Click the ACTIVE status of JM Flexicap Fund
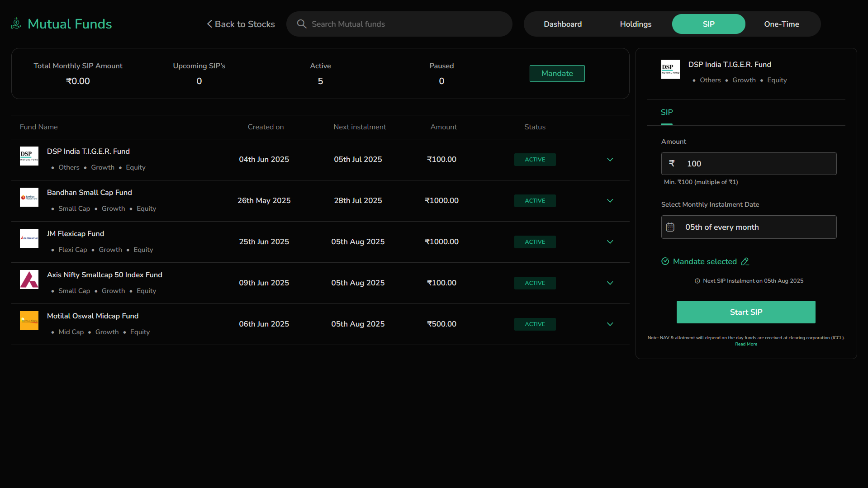 (535, 242)
